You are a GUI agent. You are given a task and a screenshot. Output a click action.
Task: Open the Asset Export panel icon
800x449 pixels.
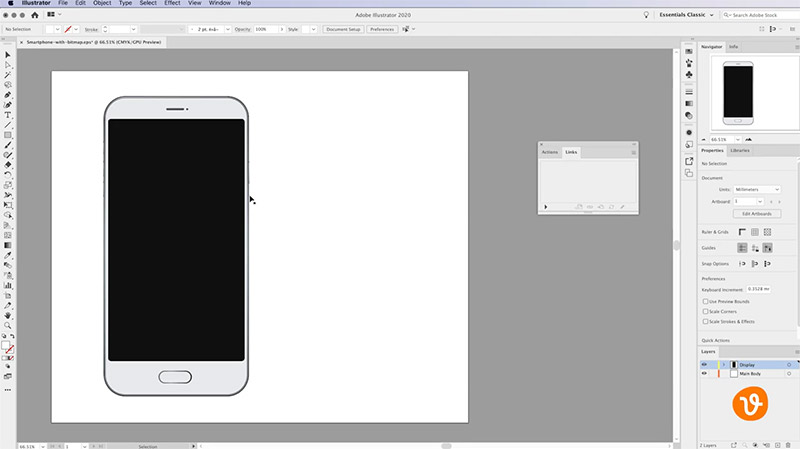(689, 161)
